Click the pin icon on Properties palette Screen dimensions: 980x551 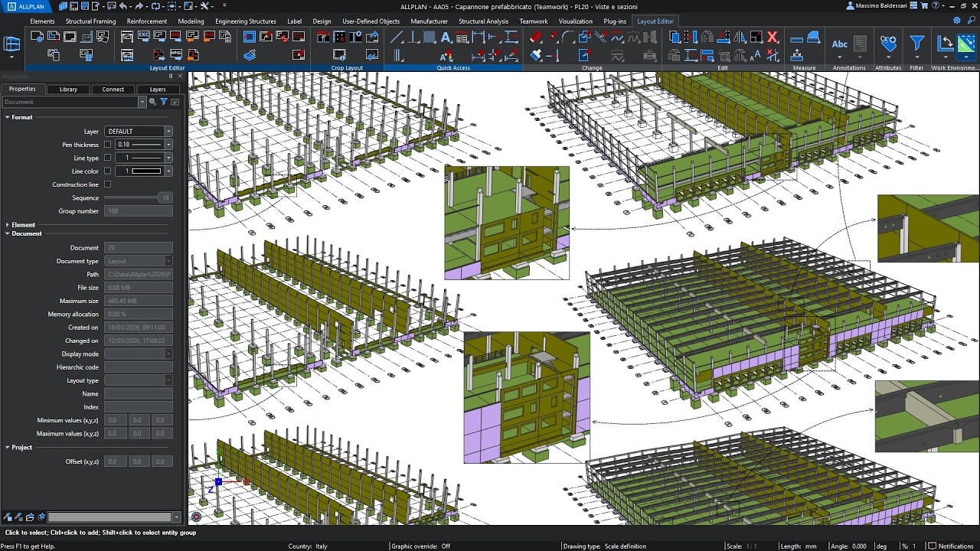(170, 76)
